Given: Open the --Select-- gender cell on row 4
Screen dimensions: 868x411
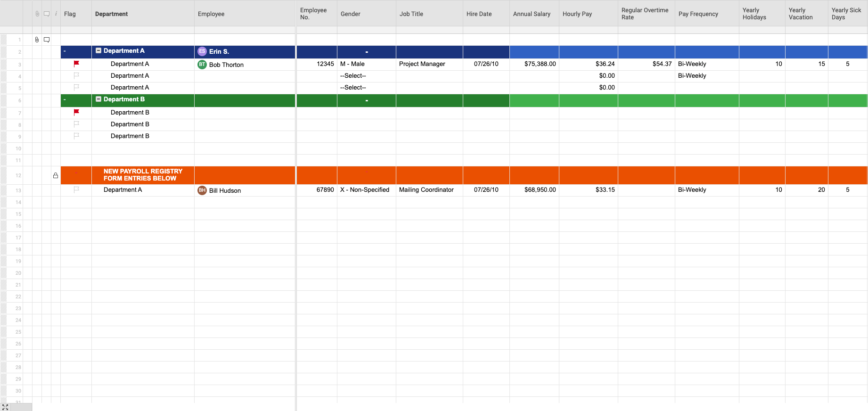Looking at the screenshot, I should pos(367,76).
